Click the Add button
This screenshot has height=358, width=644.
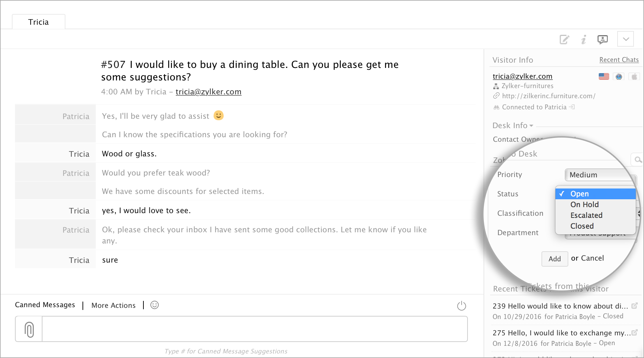pos(555,259)
